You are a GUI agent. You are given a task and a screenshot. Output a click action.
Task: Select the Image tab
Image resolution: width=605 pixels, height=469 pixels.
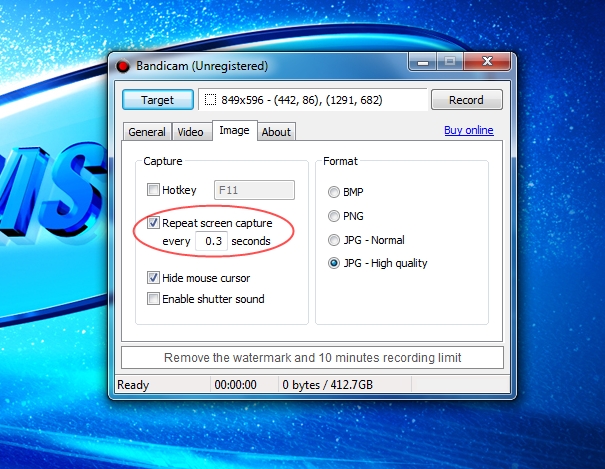tap(234, 130)
